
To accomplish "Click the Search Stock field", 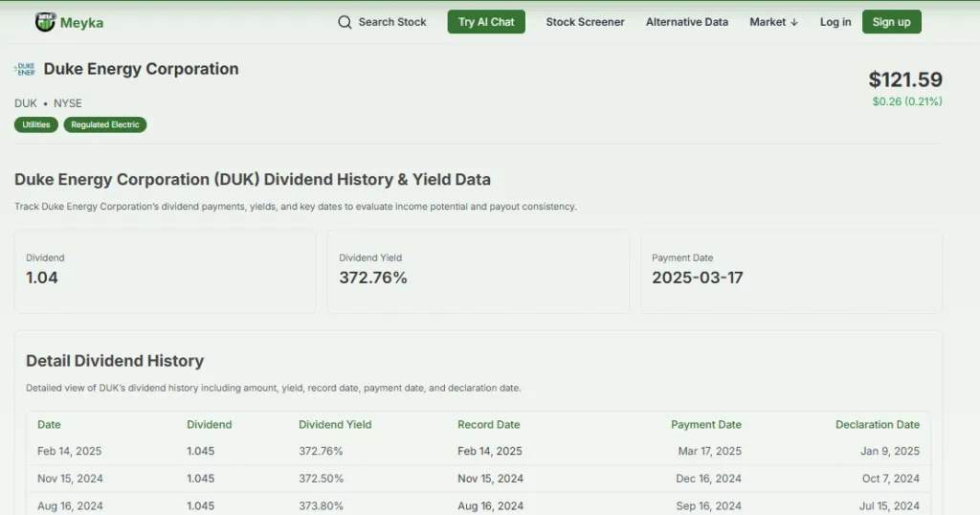I will click(391, 22).
